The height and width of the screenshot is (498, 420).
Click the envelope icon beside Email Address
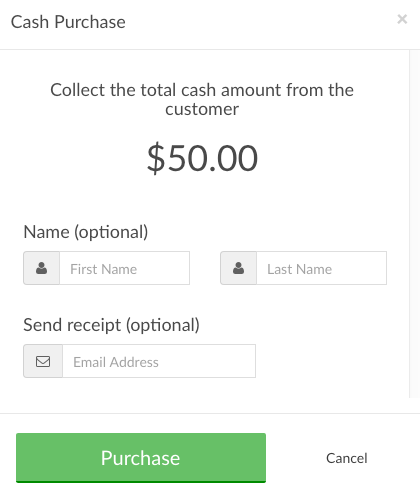coord(43,361)
